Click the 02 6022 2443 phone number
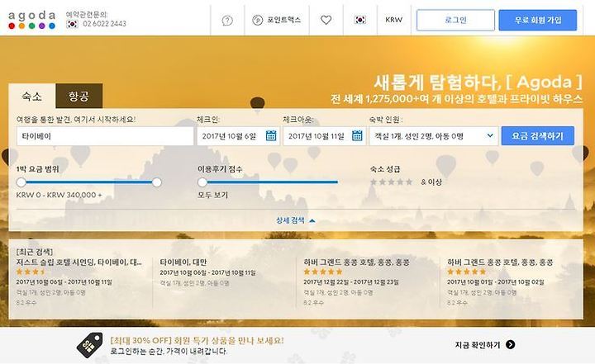Viewport: 595px width, 364px height. [x=104, y=24]
